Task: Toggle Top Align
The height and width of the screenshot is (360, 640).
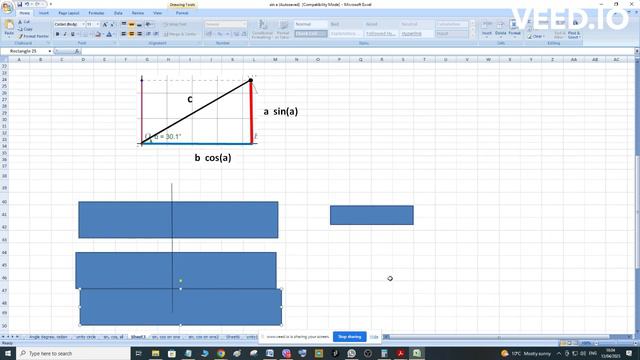Action: (124, 24)
